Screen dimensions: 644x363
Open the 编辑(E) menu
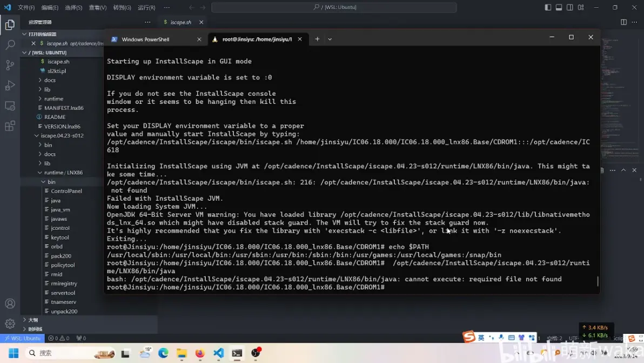pyautogui.click(x=50, y=8)
